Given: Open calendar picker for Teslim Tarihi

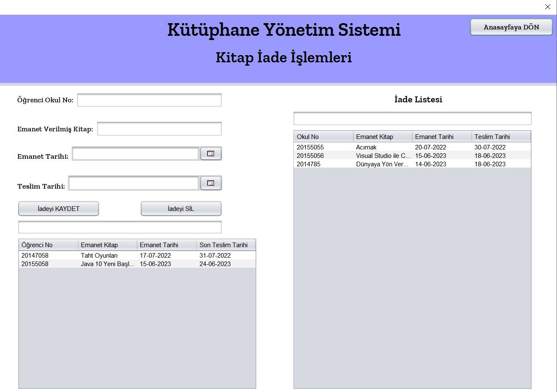Looking at the screenshot, I should [211, 183].
